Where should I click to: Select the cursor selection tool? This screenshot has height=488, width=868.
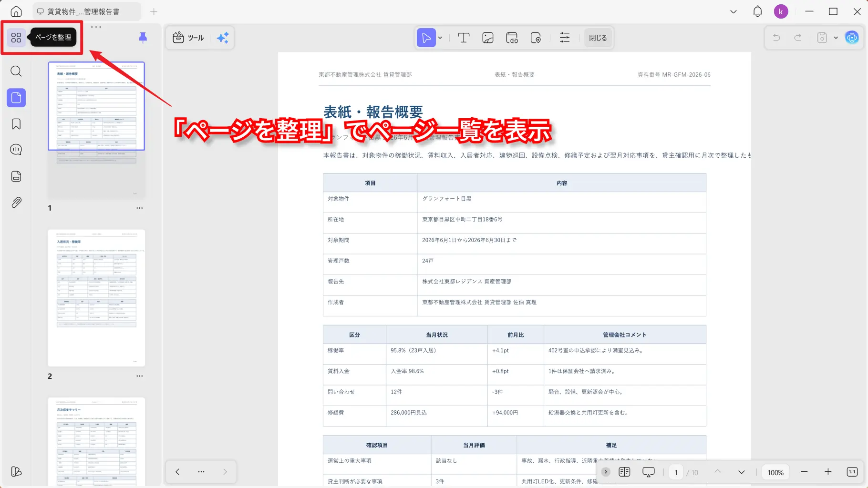click(426, 38)
